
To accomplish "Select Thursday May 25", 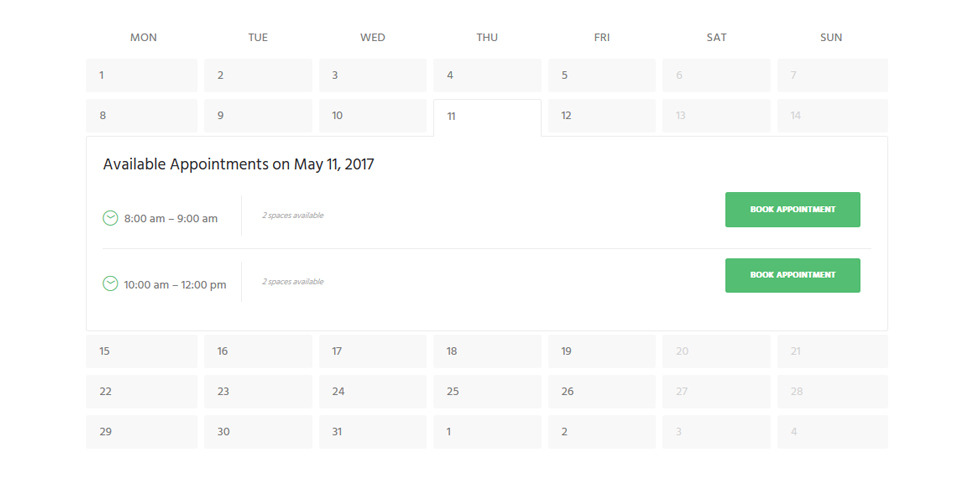I will pos(487,392).
